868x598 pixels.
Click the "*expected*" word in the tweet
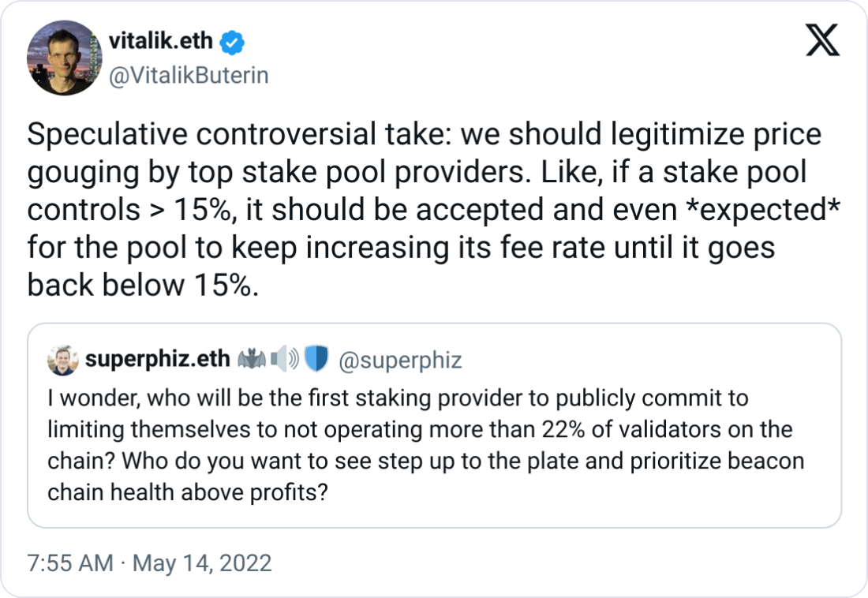click(x=763, y=210)
